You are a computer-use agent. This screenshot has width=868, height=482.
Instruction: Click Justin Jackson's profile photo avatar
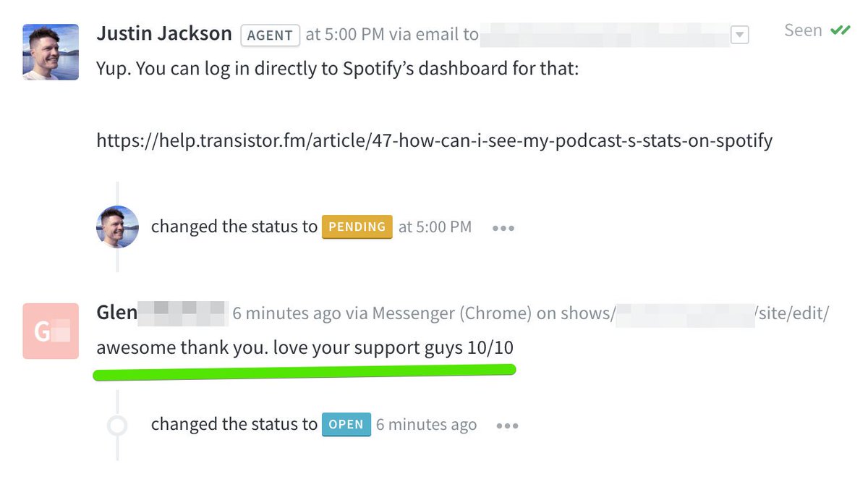click(x=51, y=52)
